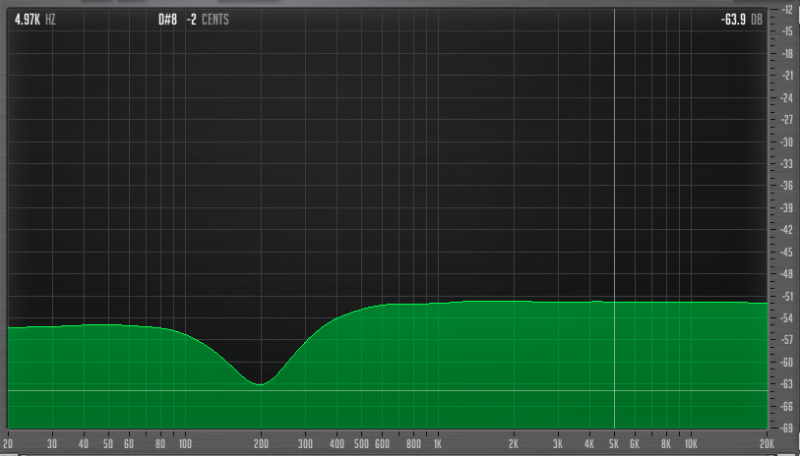Screen dimensions: 800x456
Task: Click the -48 mark on dB scale
Action: pyautogui.click(x=787, y=273)
